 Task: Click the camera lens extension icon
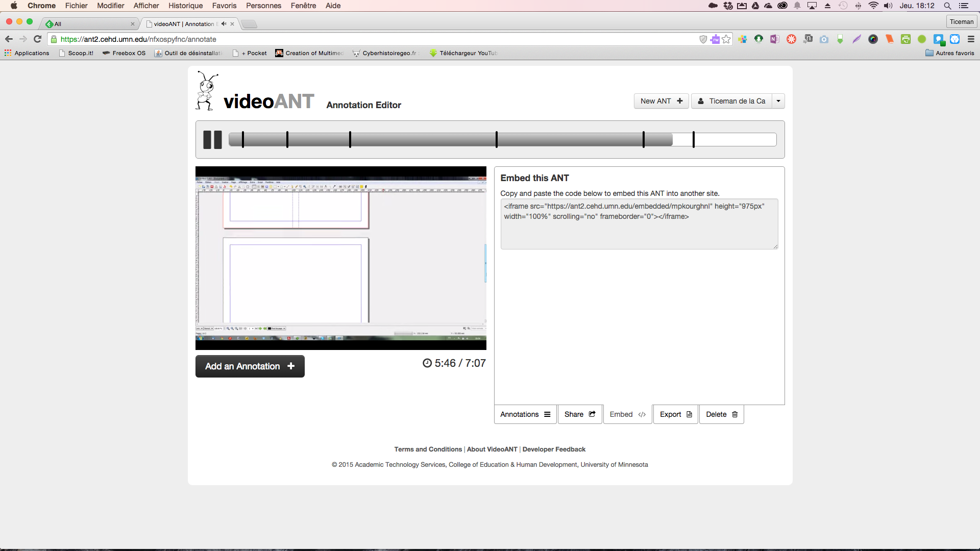[x=873, y=39]
